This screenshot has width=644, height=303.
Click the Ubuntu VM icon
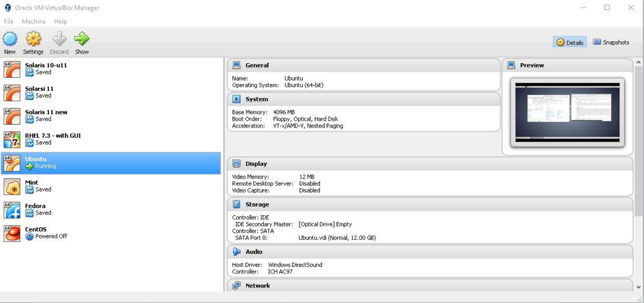[x=12, y=163]
